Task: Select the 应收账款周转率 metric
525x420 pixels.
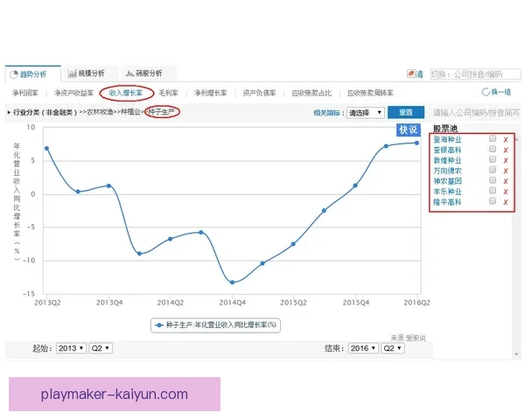Action: (x=370, y=93)
